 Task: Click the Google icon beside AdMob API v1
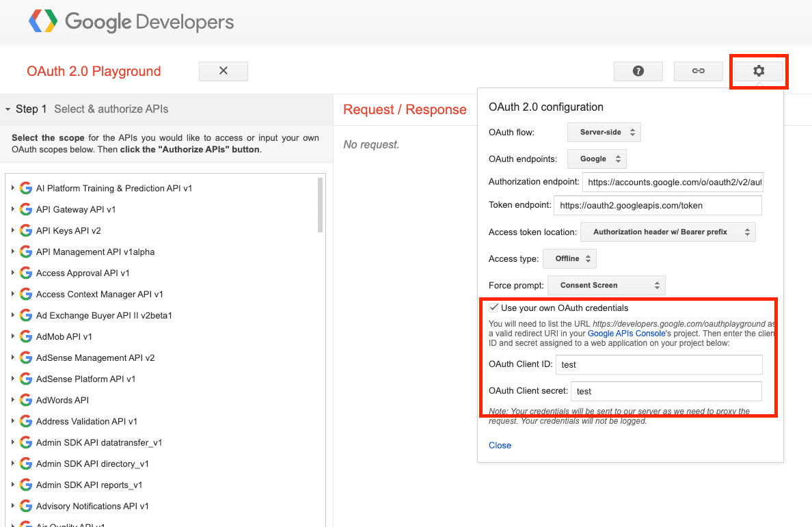(26, 336)
